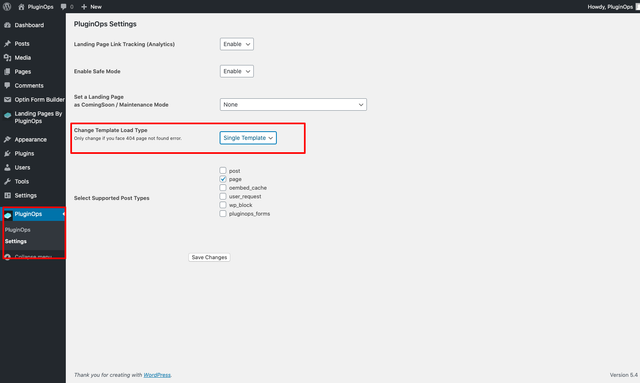Open the comments bubble icon in admin bar
The width and height of the screenshot is (640, 383).
(x=63, y=7)
